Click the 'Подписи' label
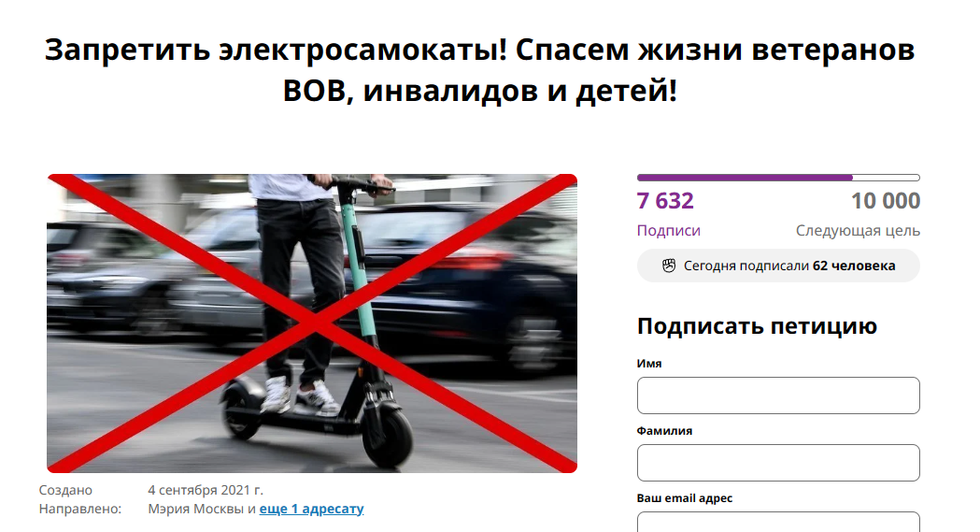This screenshot has height=532, width=980. click(669, 231)
